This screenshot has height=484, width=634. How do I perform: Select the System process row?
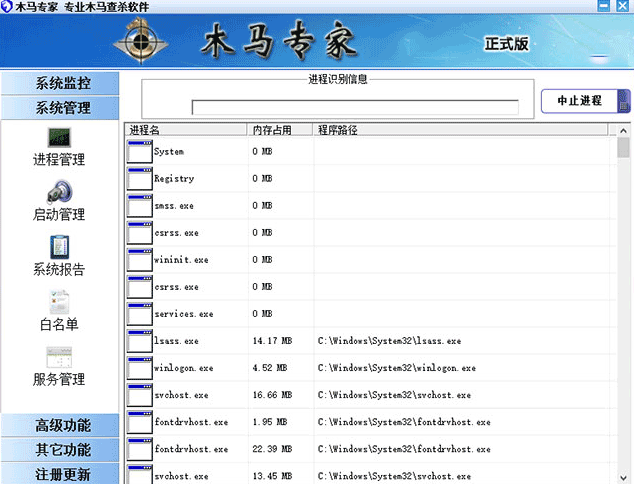tap(371, 151)
